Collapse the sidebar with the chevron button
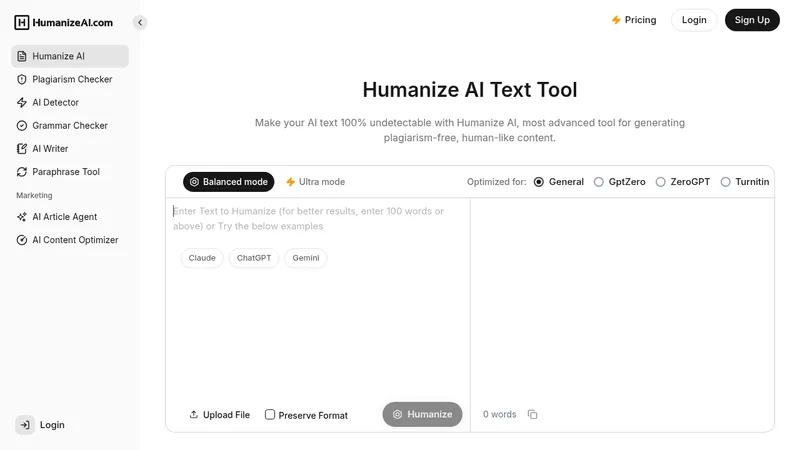Viewport: 800px width, 450px height. [140, 22]
